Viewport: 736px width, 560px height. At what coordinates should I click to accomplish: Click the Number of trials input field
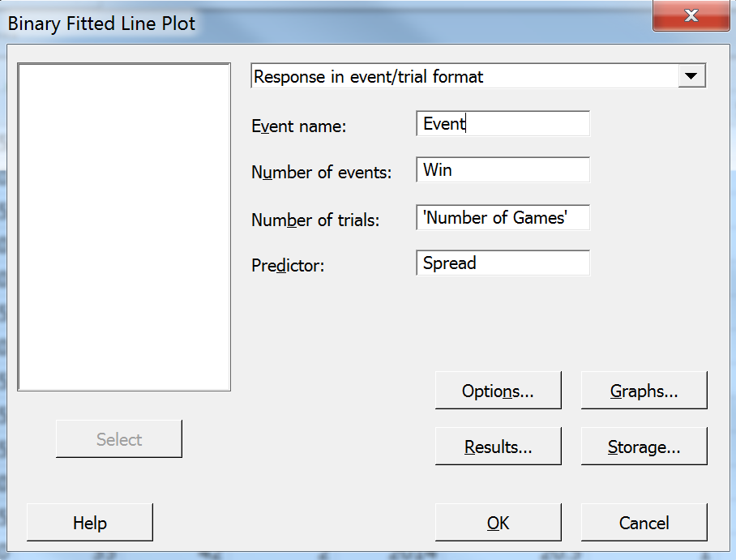click(503, 217)
